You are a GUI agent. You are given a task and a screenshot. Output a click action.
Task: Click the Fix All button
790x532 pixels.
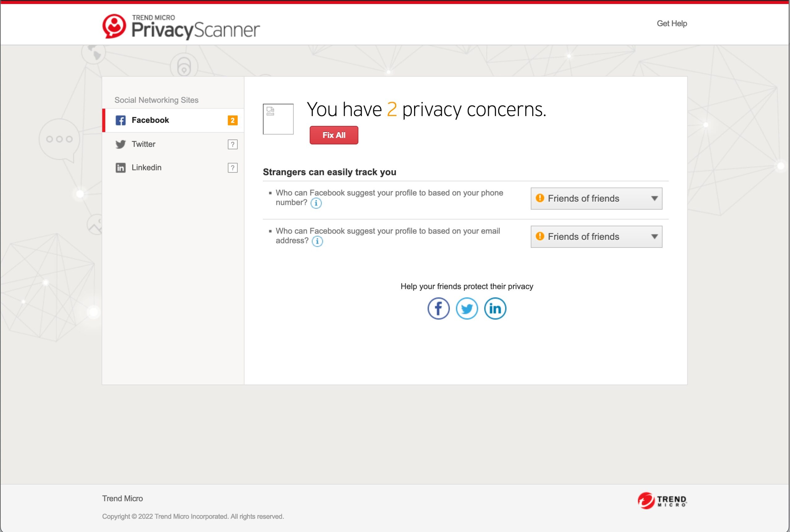pos(334,135)
